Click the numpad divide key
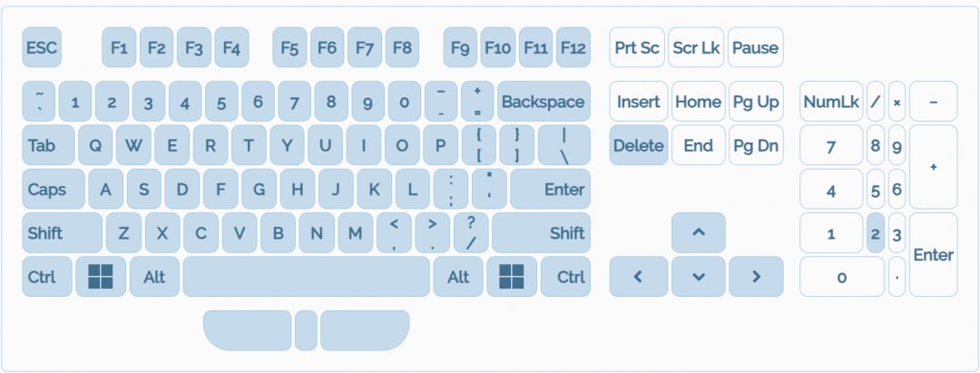Viewport: 980px width, 373px height. coord(876,102)
